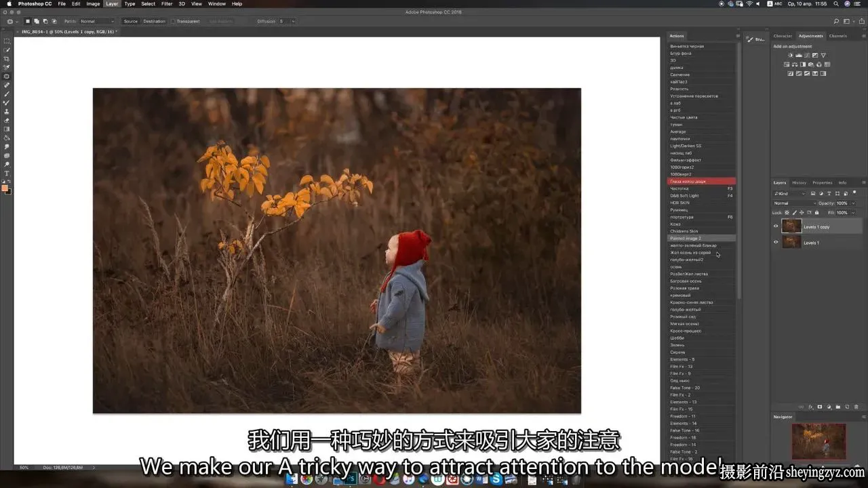Screen dimensions: 868x488
Task: Switch to the History tab
Action: click(x=800, y=182)
